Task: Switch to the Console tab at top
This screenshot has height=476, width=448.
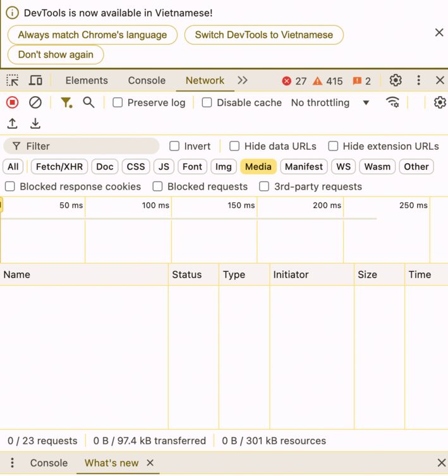Action: coord(147,80)
